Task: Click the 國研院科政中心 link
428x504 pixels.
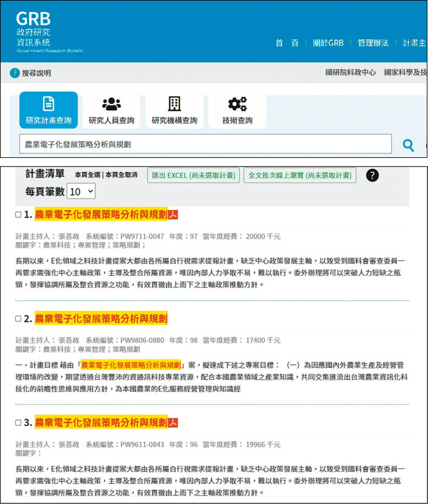Action: (350, 73)
